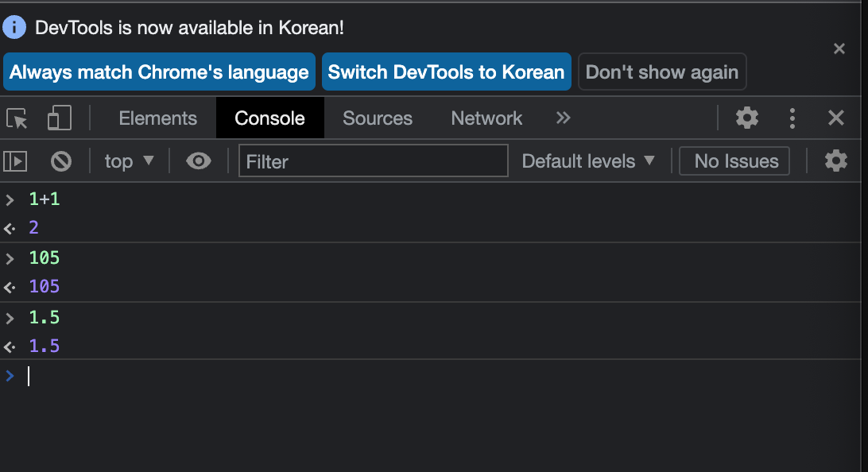Click Always match Chrome's language button
This screenshot has height=472, width=868.
click(x=160, y=72)
